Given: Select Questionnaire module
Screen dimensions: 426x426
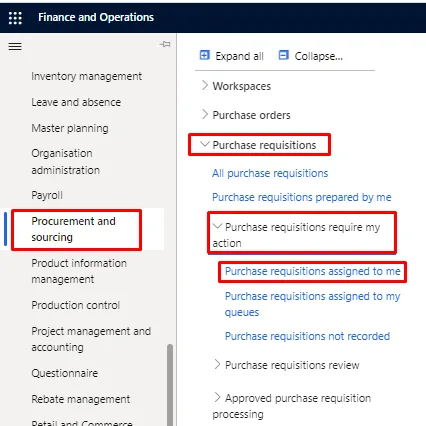Looking at the screenshot, I should coord(64,373).
